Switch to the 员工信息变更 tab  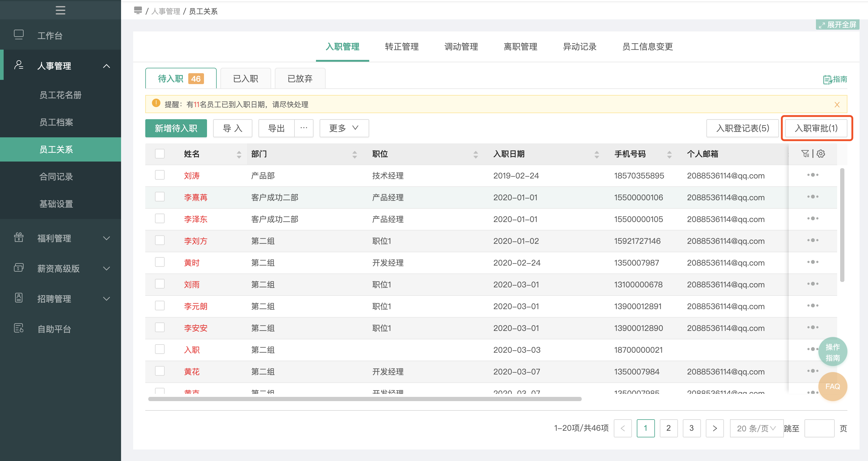click(x=647, y=47)
